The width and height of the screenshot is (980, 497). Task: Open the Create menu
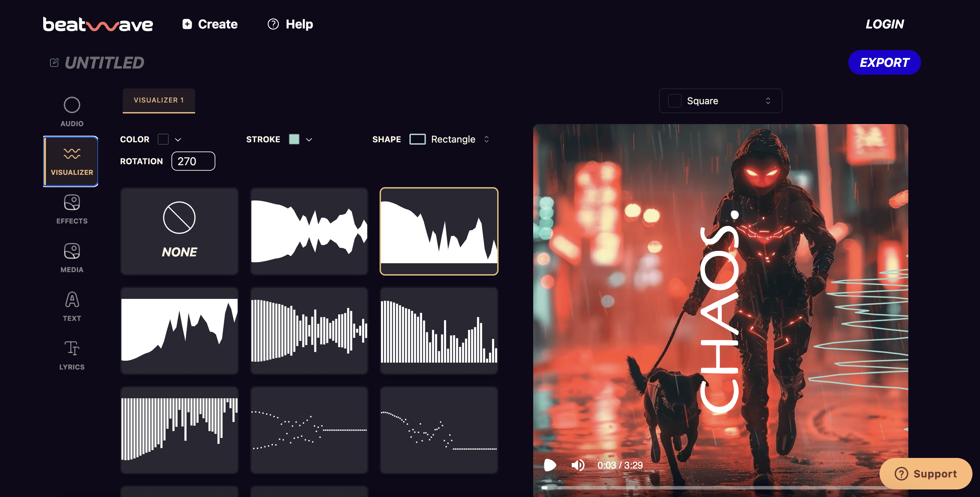[x=208, y=24]
